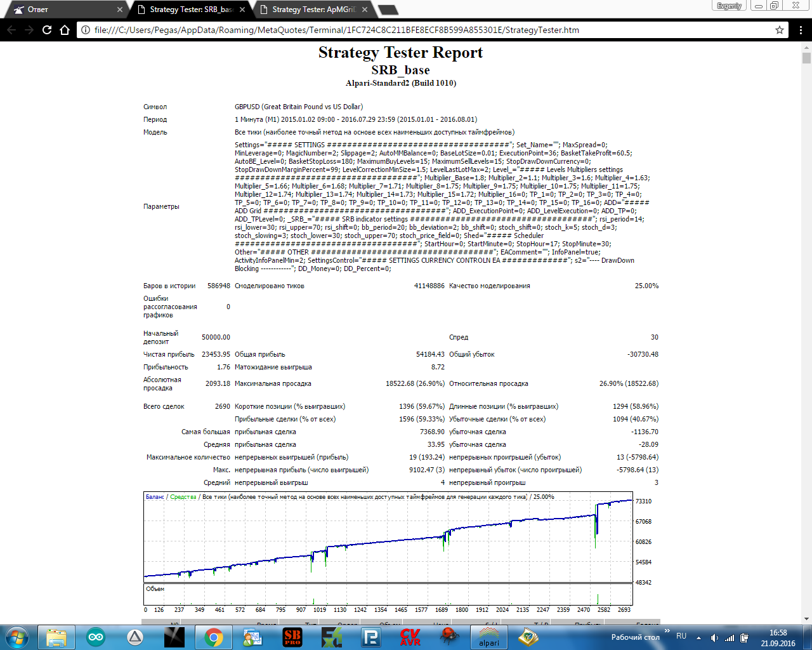The height and width of the screenshot is (650, 812).
Task: Launch CV AVR from the taskbar
Action: pos(410,637)
